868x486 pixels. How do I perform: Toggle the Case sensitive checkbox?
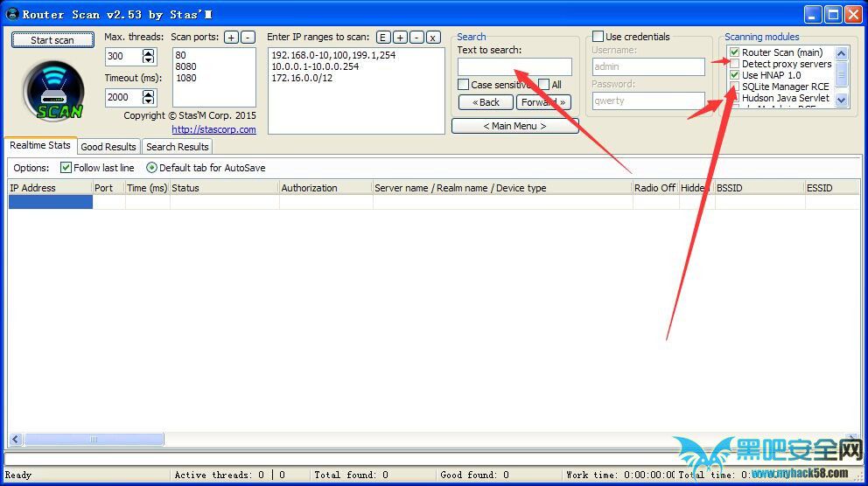[464, 85]
